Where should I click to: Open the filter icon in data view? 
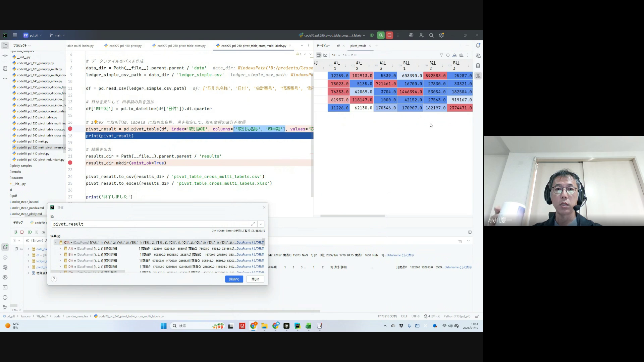441,55
